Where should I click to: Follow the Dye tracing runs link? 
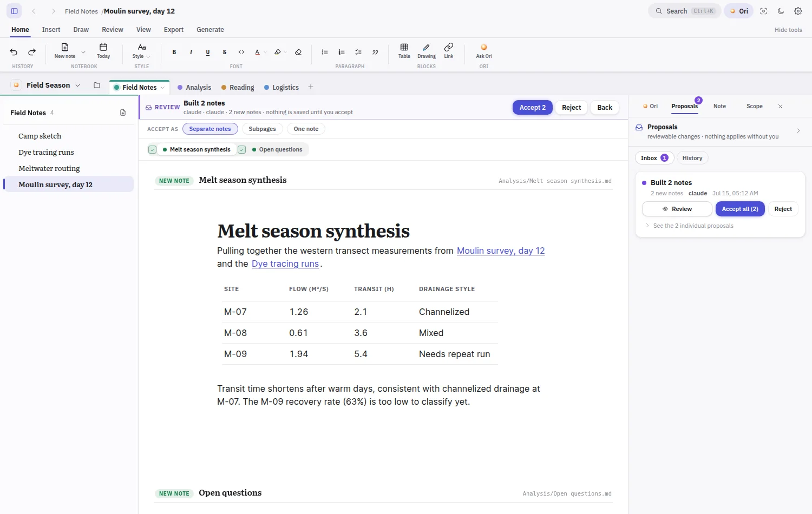tap(285, 263)
